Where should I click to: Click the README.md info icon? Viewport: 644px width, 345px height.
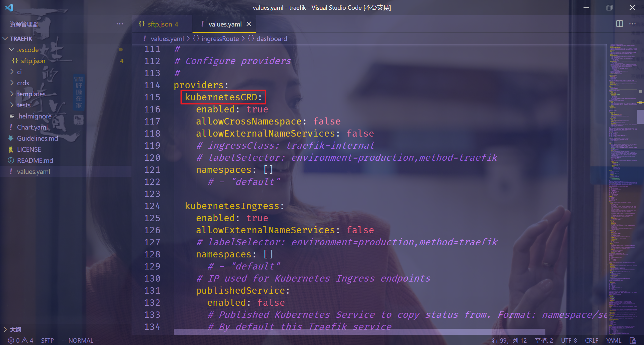(x=11, y=160)
